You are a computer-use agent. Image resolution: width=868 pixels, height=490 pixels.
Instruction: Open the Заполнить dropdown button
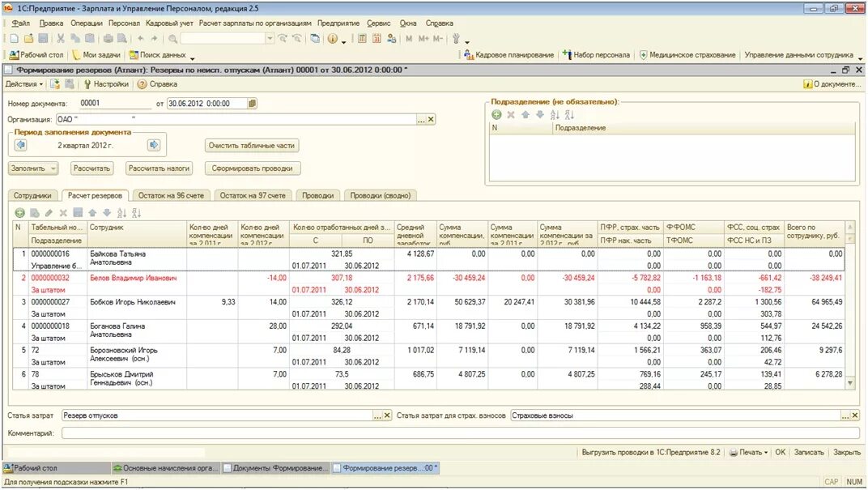click(33, 168)
